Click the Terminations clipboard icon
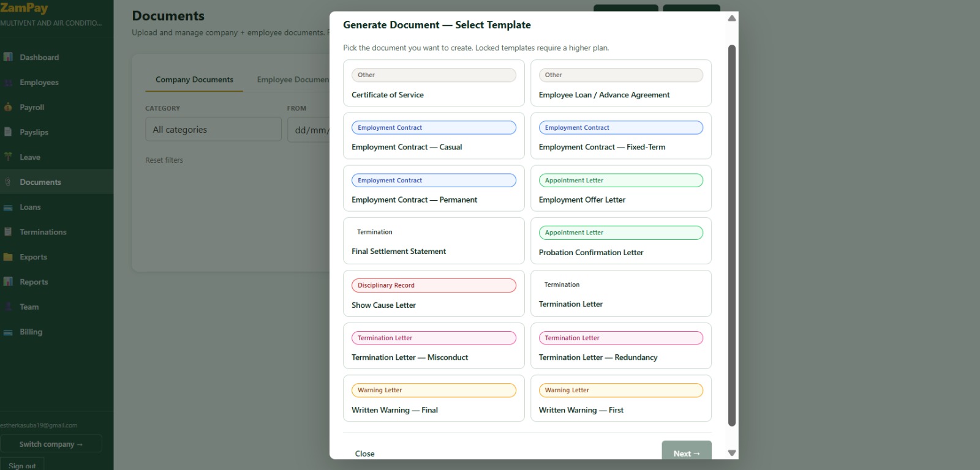Viewport: 980px width, 470px height. pos(8,231)
